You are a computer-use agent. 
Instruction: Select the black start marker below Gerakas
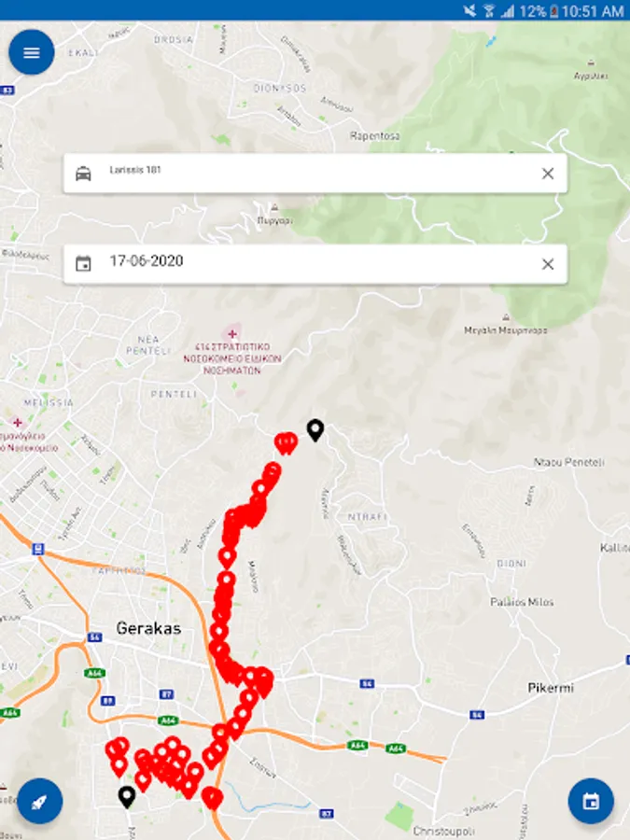tap(126, 798)
